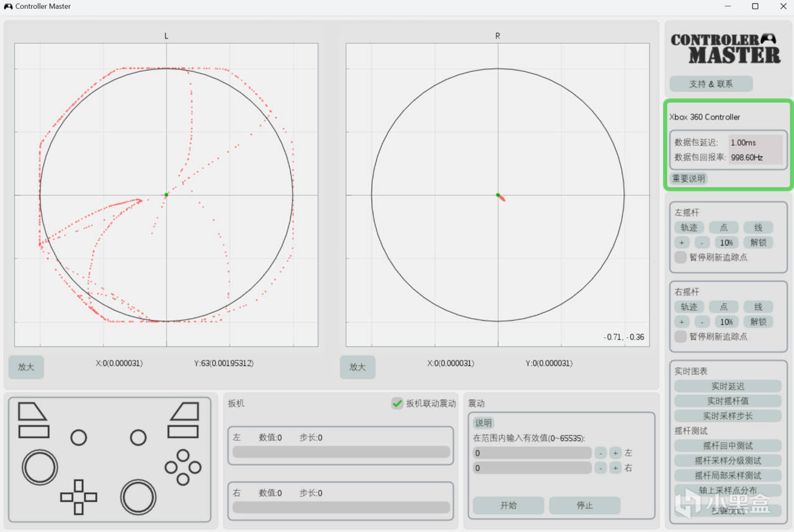Increase the 右 vibration value with +
The width and height of the screenshot is (794, 532).
[x=615, y=468]
